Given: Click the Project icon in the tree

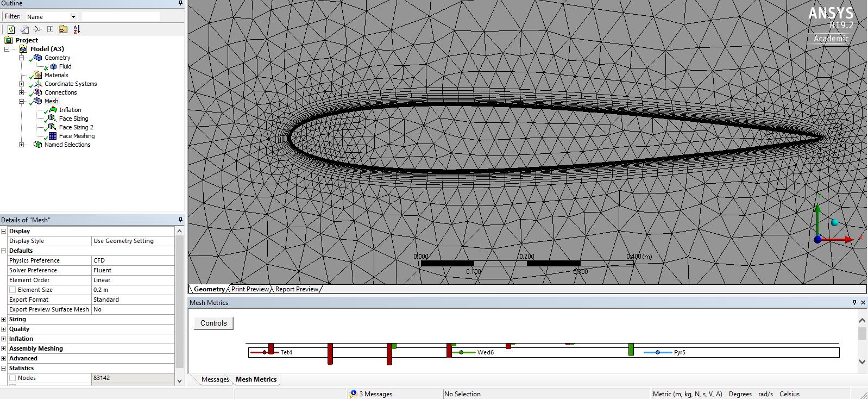Looking at the screenshot, I should coord(8,40).
